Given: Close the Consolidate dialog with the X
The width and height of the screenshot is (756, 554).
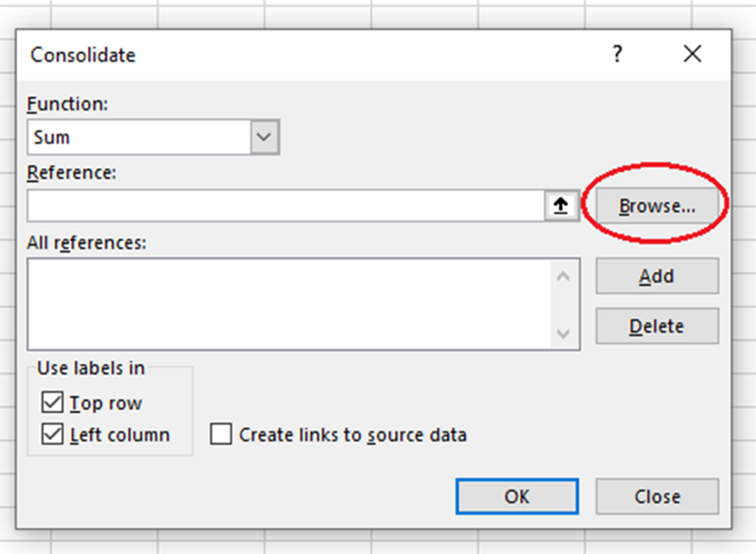Looking at the screenshot, I should click(693, 54).
